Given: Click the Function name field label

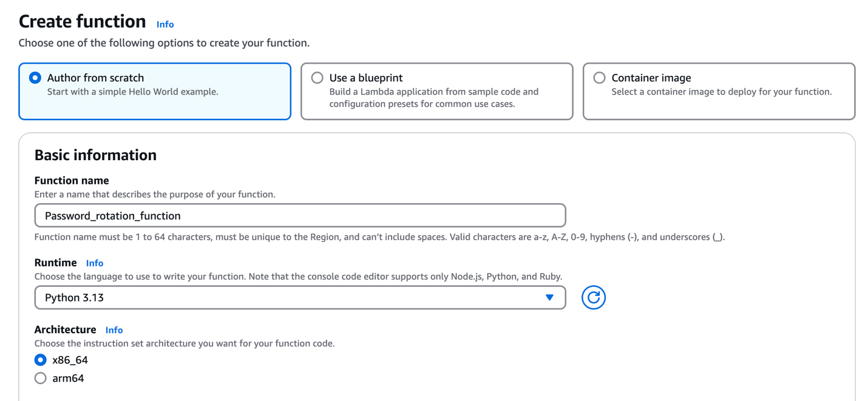Looking at the screenshot, I should (72, 180).
